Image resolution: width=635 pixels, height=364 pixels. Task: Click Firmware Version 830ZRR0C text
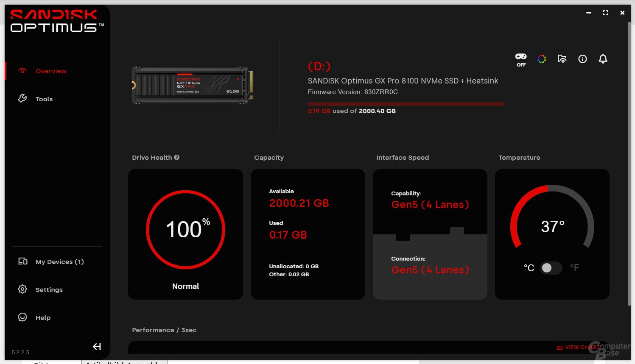[353, 92]
